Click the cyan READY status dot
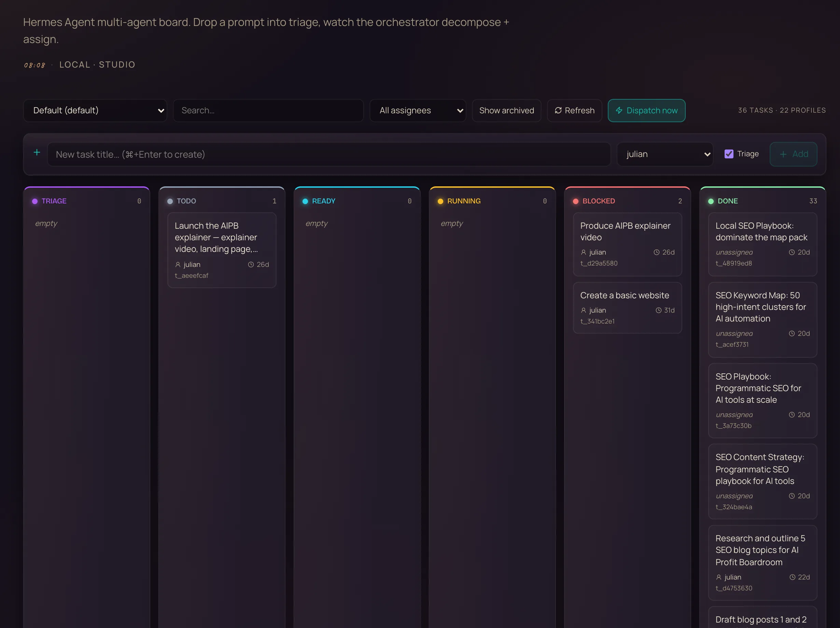 tap(305, 201)
